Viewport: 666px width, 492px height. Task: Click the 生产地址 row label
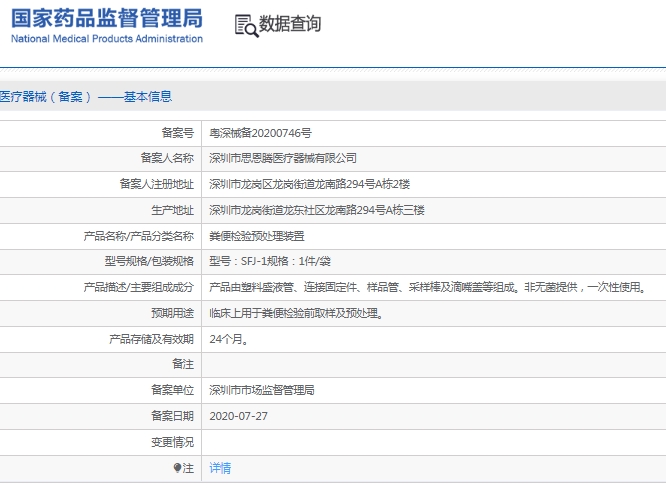pos(172,210)
